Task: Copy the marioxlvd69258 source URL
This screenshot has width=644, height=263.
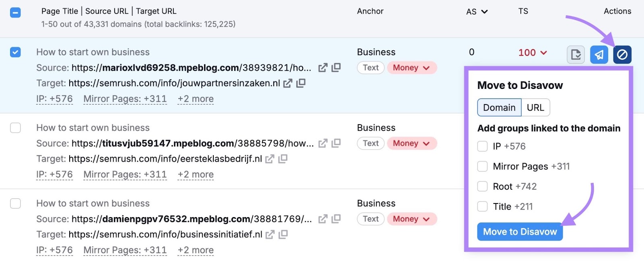Action: tap(336, 68)
